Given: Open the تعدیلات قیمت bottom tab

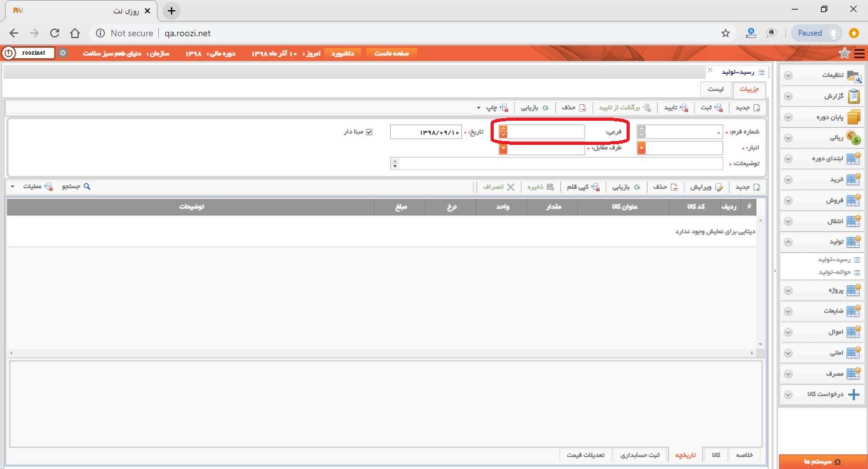Looking at the screenshot, I should click(586, 455).
